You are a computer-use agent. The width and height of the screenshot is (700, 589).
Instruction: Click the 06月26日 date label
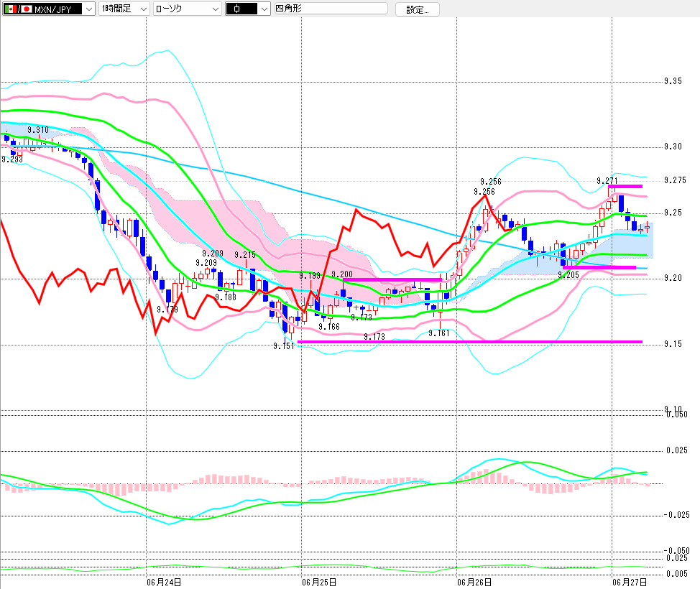coord(474,583)
